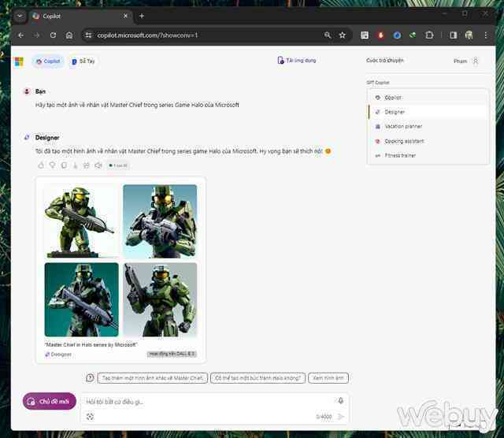The image size is (504, 438).
Task: Download the Designer response
Action: click(x=76, y=165)
